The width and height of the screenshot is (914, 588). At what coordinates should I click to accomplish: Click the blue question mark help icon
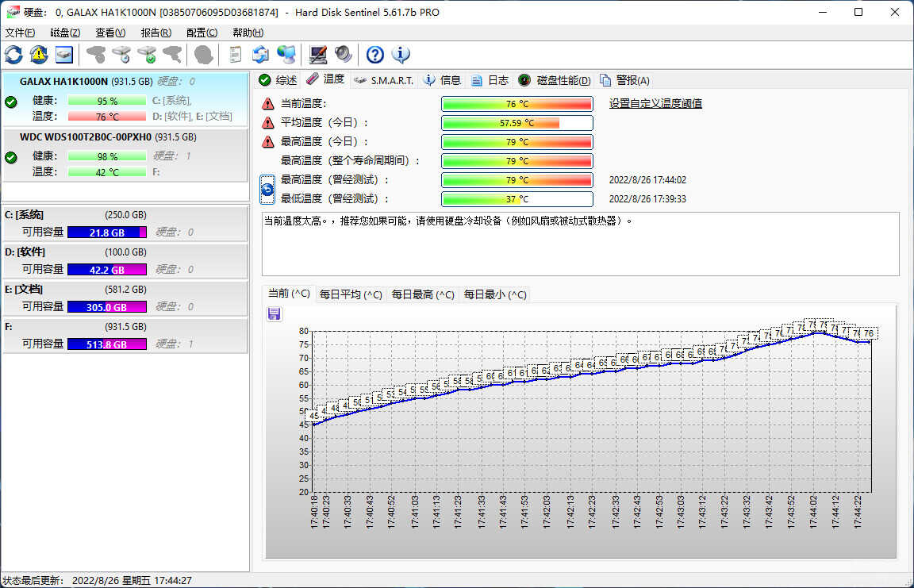374,55
